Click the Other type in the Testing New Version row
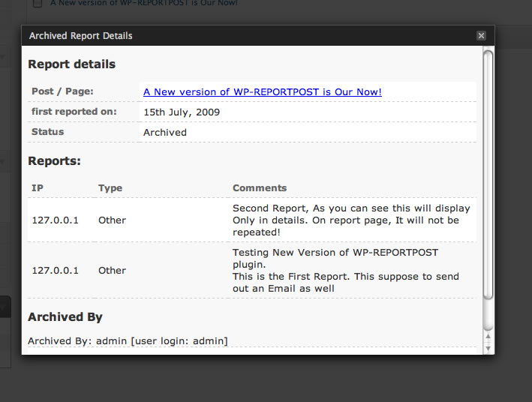This screenshot has height=402, width=532. pos(112,271)
